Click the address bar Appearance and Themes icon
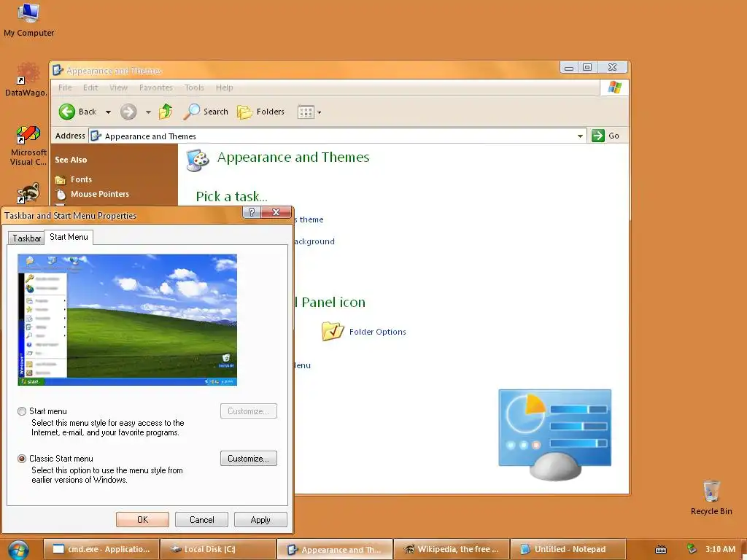 coord(96,136)
